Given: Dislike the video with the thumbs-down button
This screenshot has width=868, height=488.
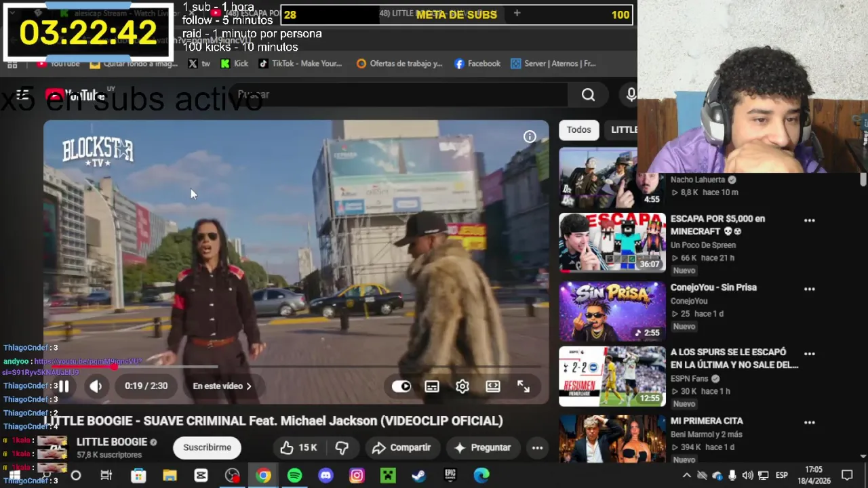Looking at the screenshot, I should coord(342,447).
